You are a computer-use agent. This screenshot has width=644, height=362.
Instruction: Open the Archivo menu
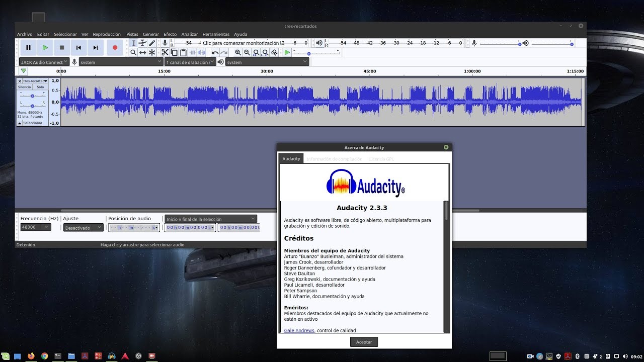(x=25, y=34)
